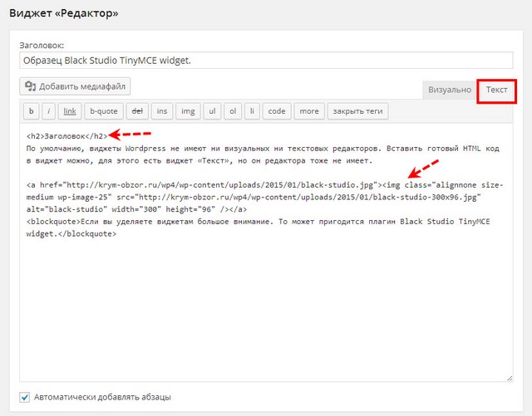The width and height of the screenshot is (532, 416).
Task: Click the textarea resize handle corner
Action: pos(510,378)
